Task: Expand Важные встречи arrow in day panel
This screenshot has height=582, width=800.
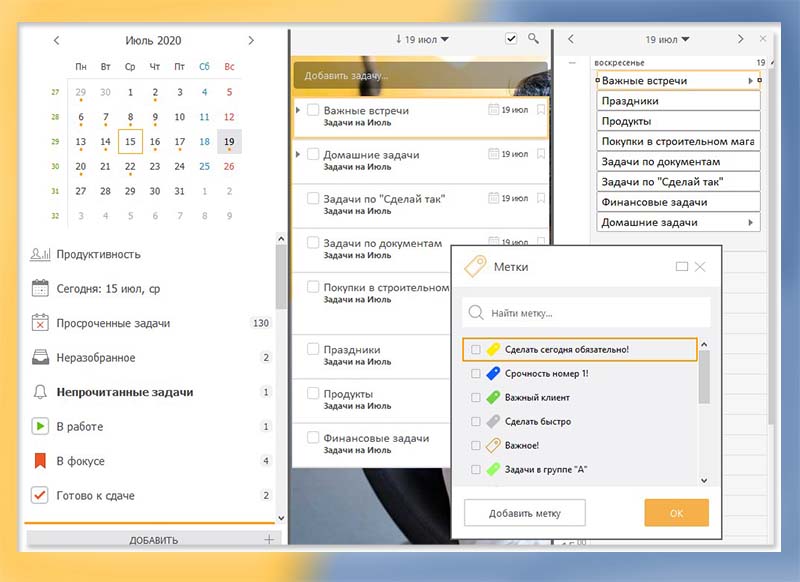Action: click(x=750, y=81)
